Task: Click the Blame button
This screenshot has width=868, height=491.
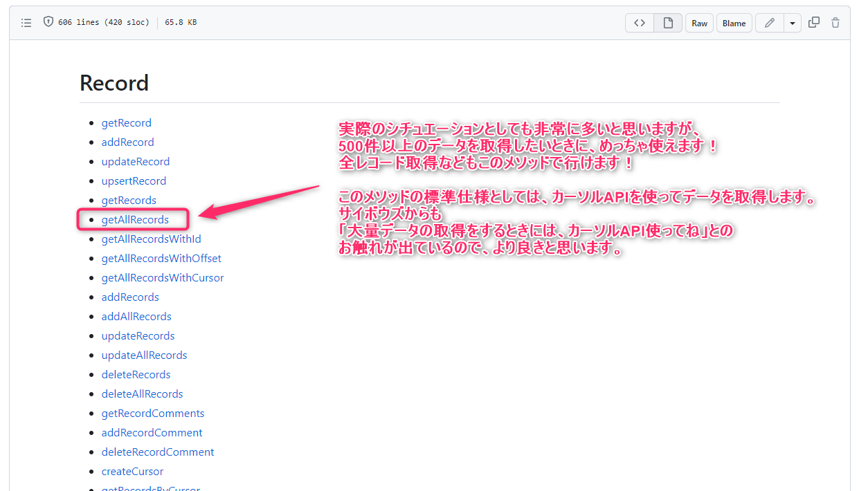Action: [x=734, y=22]
